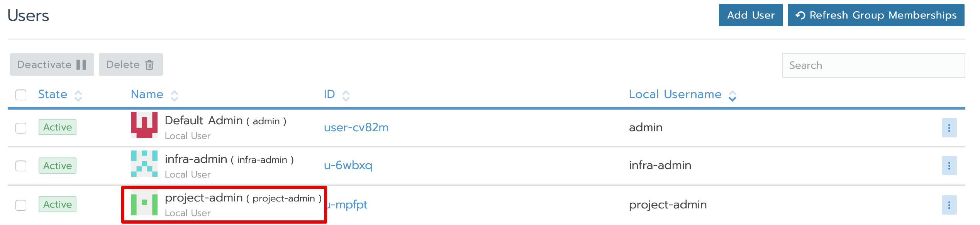The image size is (980, 225).
Task: Focus the Search input field
Action: click(873, 66)
